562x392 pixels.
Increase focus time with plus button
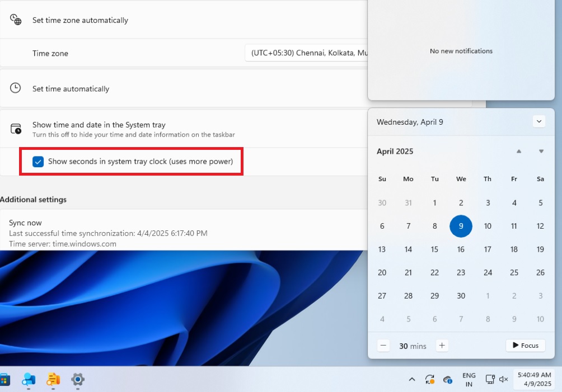tap(442, 346)
